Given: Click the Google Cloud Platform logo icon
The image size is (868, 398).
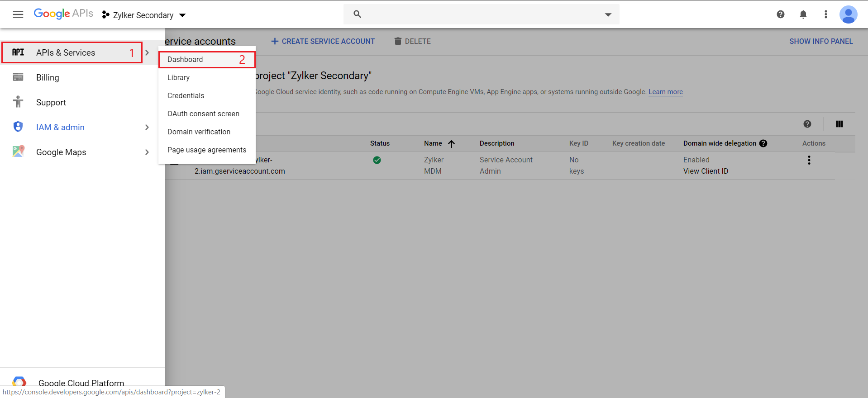Looking at the screenshot, I should tap(19, 382).
